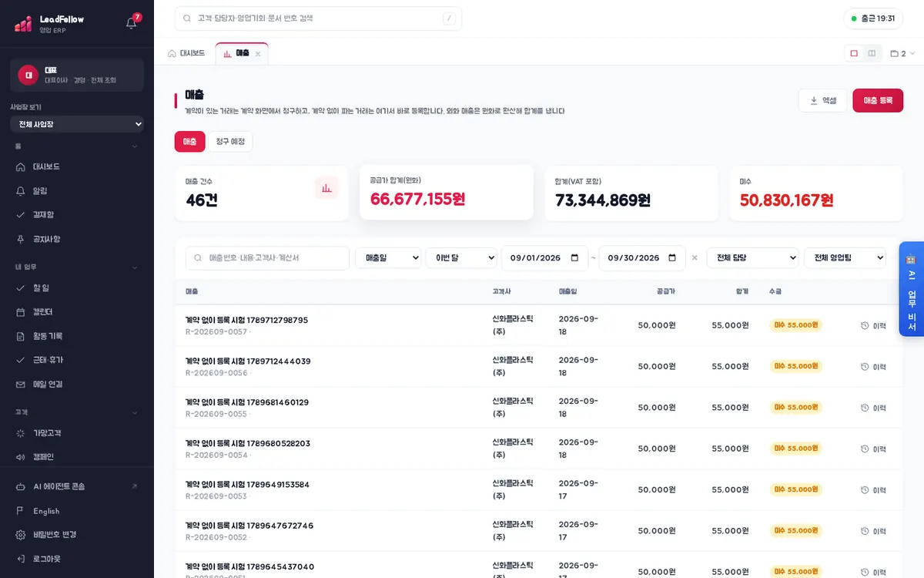Select the 매출 pill tab
Image resolution: width=924 pixels, height=578 pixels.
click(x=189, y=141)
